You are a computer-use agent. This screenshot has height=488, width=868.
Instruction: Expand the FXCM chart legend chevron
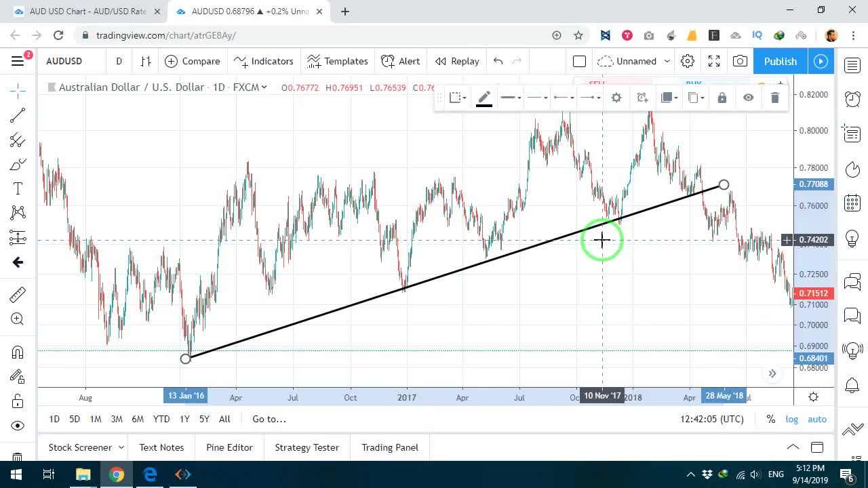click(x=264, y=87)
